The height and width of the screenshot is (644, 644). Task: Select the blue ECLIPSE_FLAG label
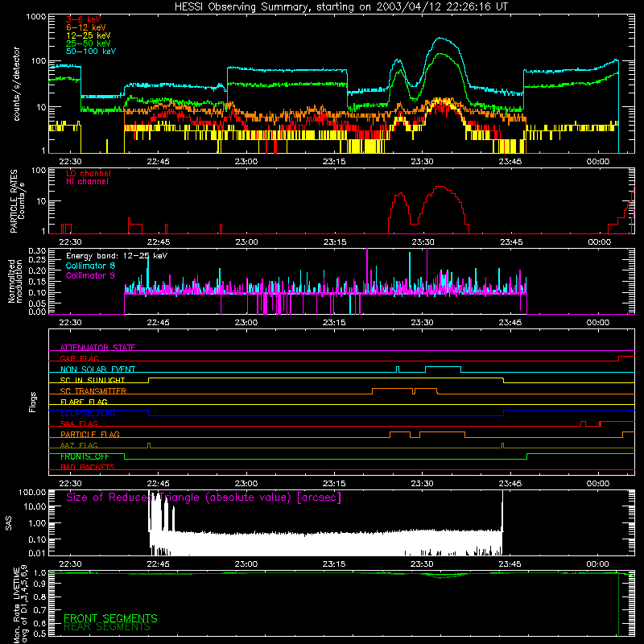88,413
